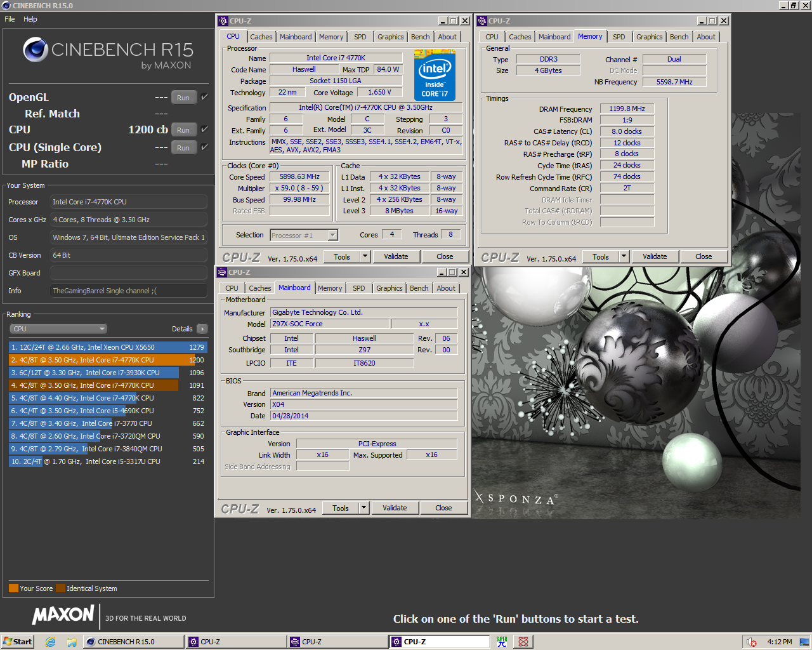
Task: Open Tools dropdown arrow in Mainboard tab window
Action: [363, 508]
